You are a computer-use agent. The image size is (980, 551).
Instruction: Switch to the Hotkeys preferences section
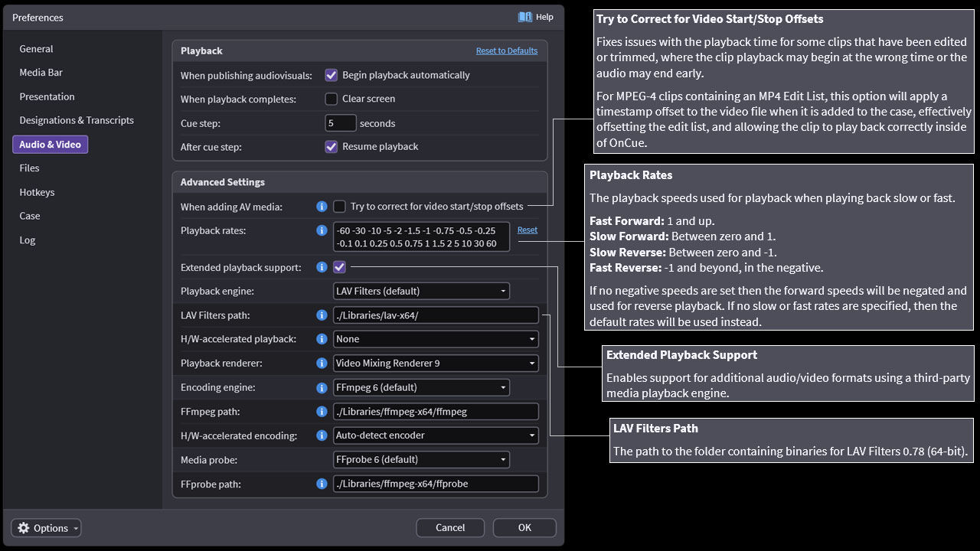click(x=37, y=192)
